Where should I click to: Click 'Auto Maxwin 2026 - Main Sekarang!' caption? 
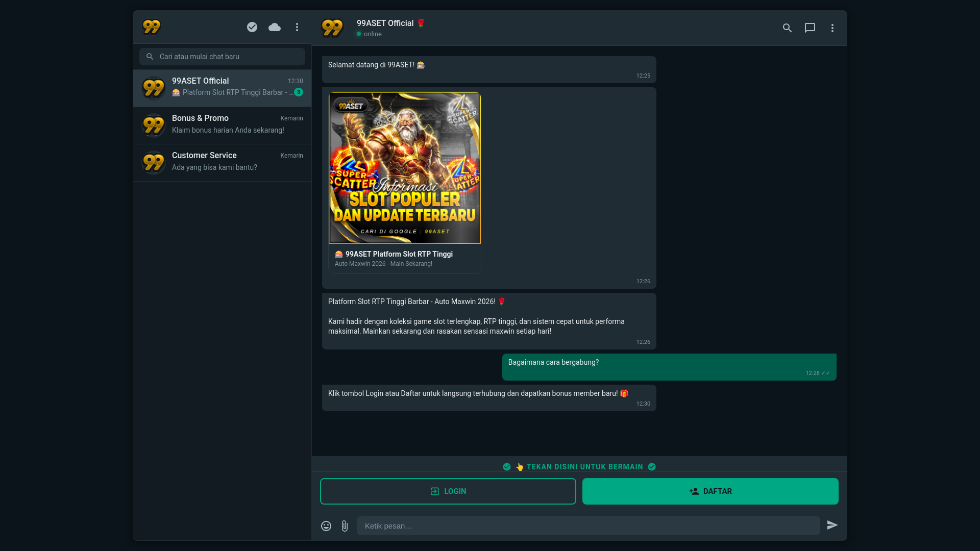pos(383,264)
